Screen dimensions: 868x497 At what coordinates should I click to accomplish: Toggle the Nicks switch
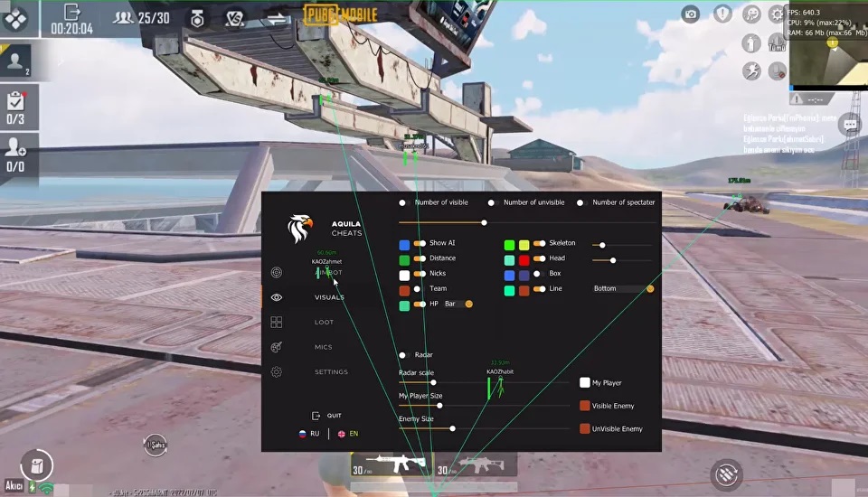click(x=420, y=274)
